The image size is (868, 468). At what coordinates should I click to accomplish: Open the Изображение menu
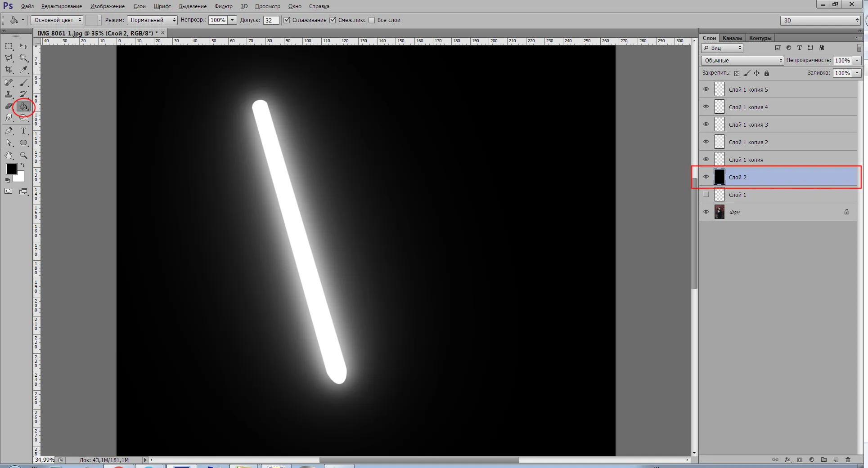pyautogui.click(x=108, y=6)
